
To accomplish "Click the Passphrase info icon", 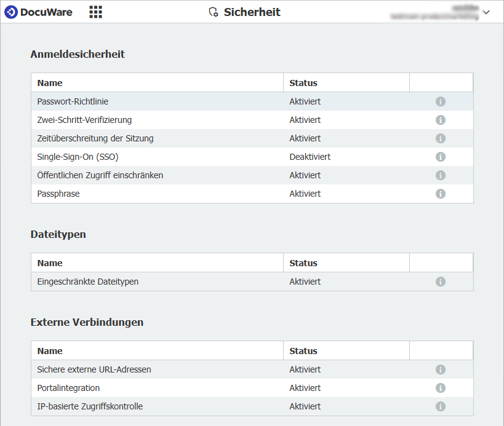I will (441, 194).
